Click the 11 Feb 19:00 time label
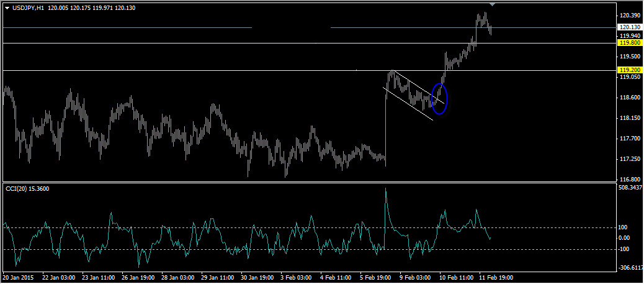The width and height of the screenshot is (644, 284). (495, 277)
